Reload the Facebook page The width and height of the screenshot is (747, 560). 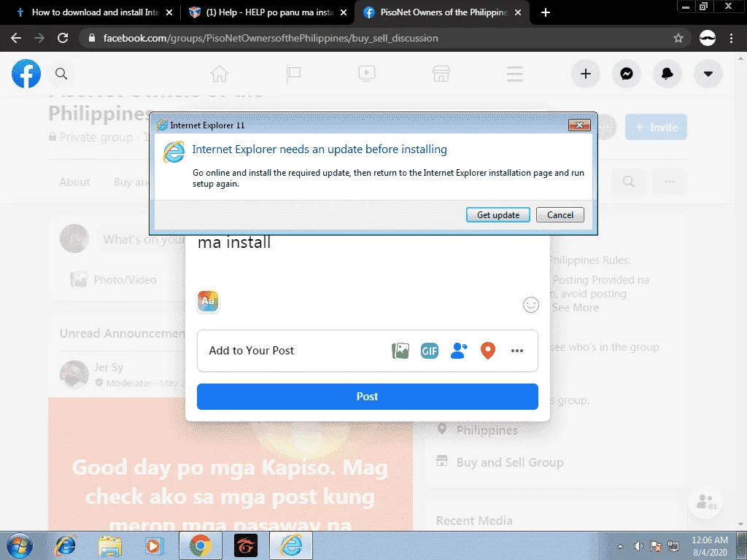click(x=63, y=38)
